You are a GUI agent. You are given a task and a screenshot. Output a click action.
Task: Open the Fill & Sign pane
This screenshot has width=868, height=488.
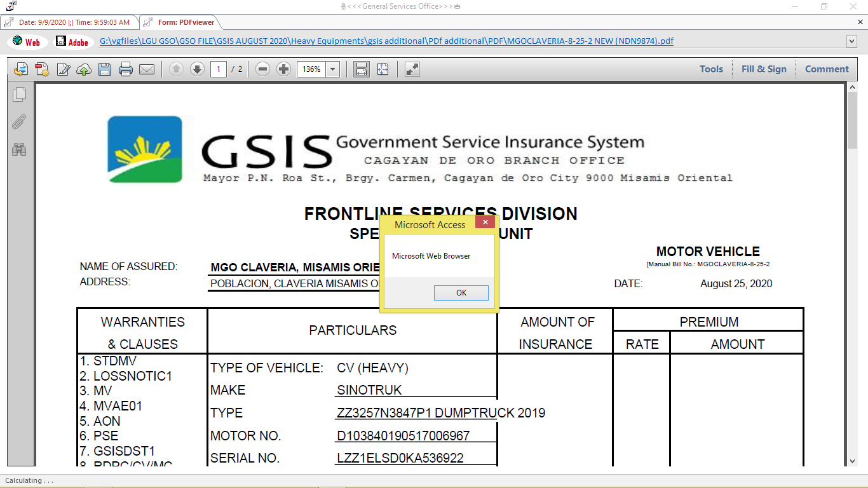pyautogui.click(x=764, y=69)
